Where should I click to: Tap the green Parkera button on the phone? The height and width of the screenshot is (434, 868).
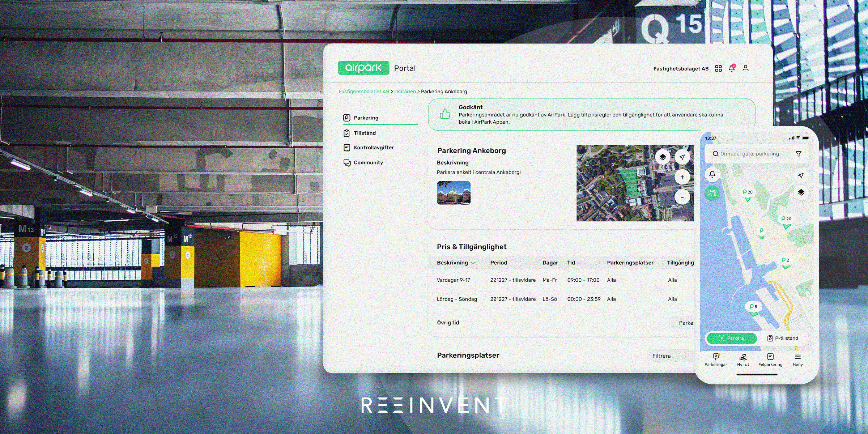click(x=732, y=338)
